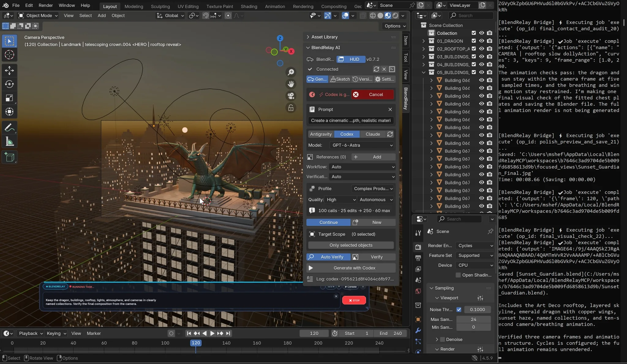Screen dimensions: 627x364
Task: Activate the Select Box tool
Action: (9, 41)
